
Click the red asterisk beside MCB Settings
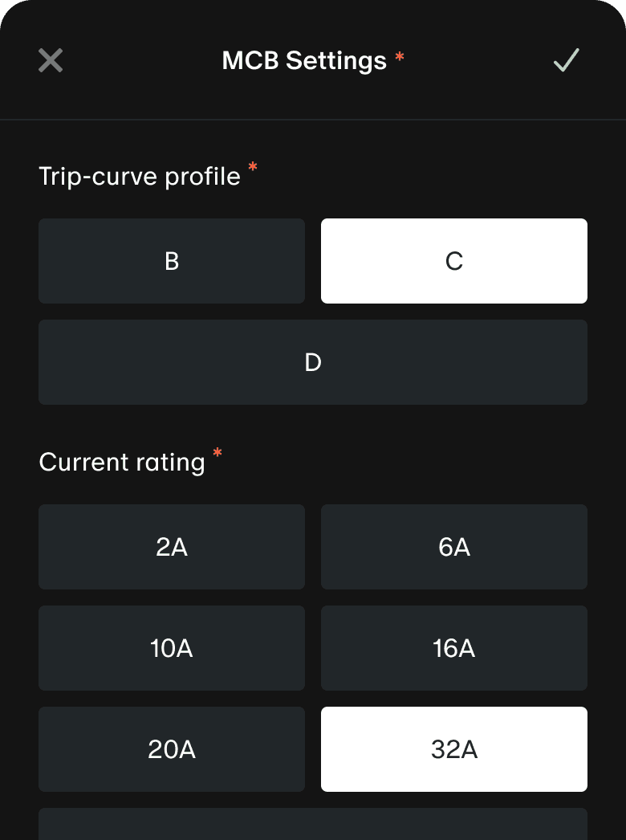(400, 58)
